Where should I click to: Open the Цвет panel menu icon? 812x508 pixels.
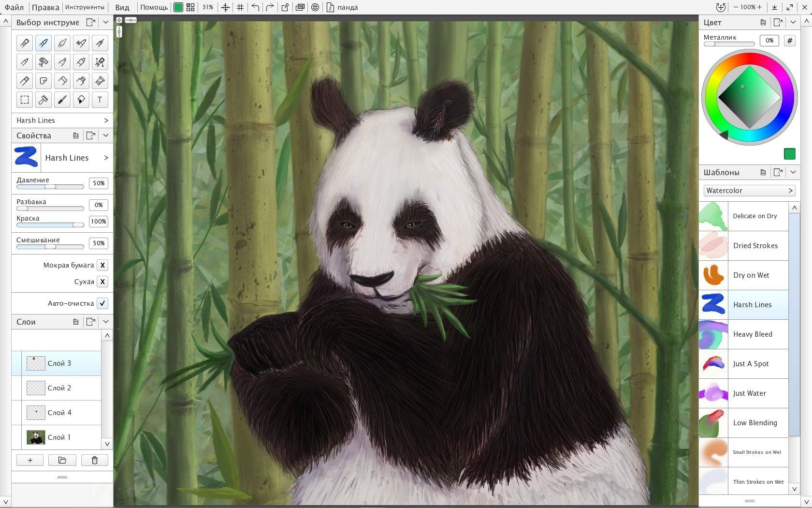click(763, 22)
